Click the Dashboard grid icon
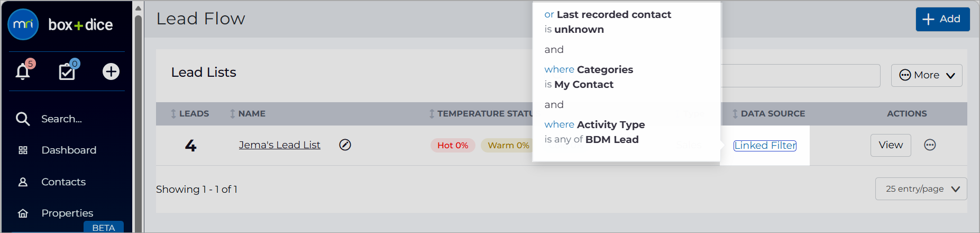 [23, 150]
